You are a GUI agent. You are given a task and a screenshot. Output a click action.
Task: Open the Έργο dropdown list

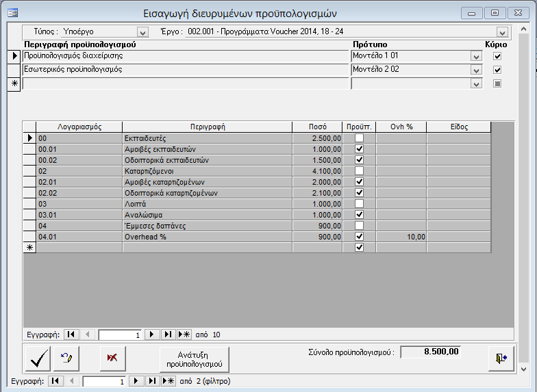[502, 32]
